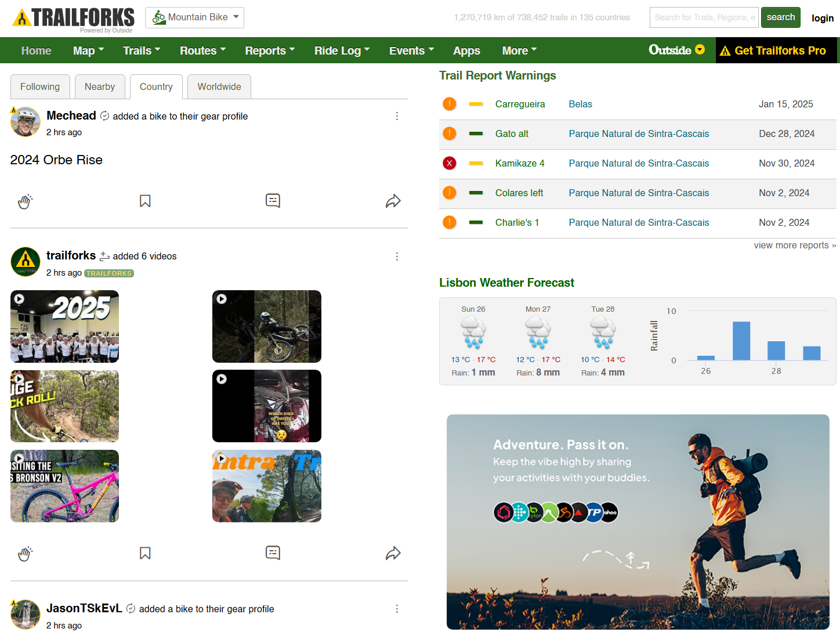Open the Apps page
The width and height of the screenshot is (840, 639).
(466, 50)
